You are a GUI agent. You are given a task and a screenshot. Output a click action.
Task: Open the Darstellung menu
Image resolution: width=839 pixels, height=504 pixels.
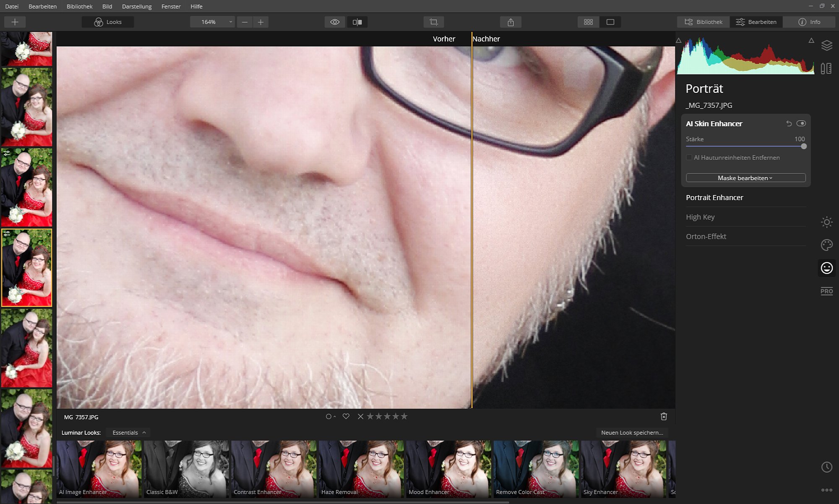137,6
